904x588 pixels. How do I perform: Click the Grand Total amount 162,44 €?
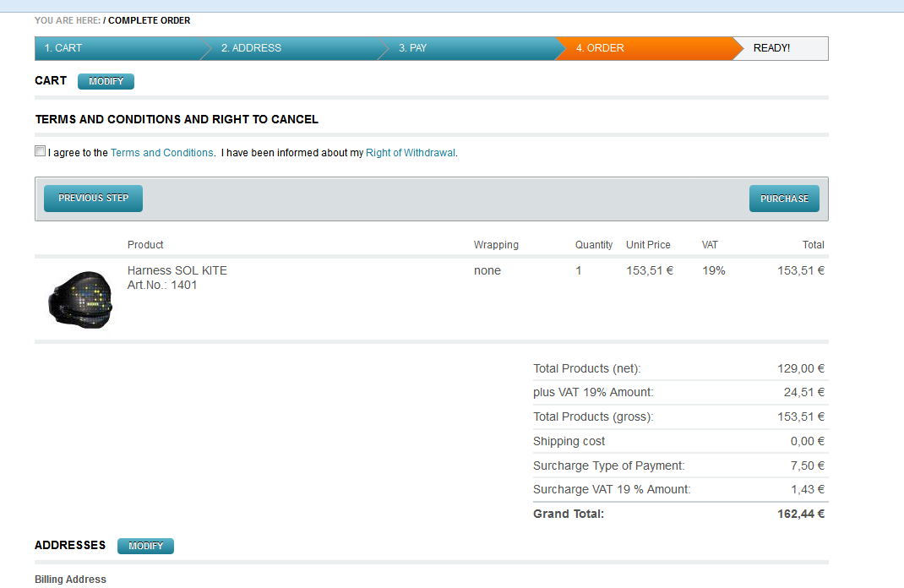tap(800, 514)
